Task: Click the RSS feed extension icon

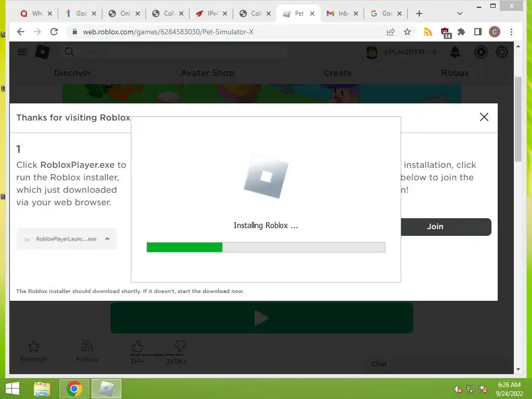Action: point(428,32)
